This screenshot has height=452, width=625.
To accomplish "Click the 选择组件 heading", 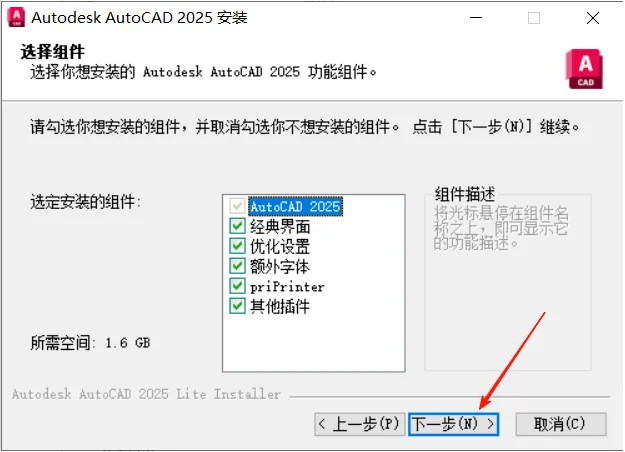I will (52, 52).
